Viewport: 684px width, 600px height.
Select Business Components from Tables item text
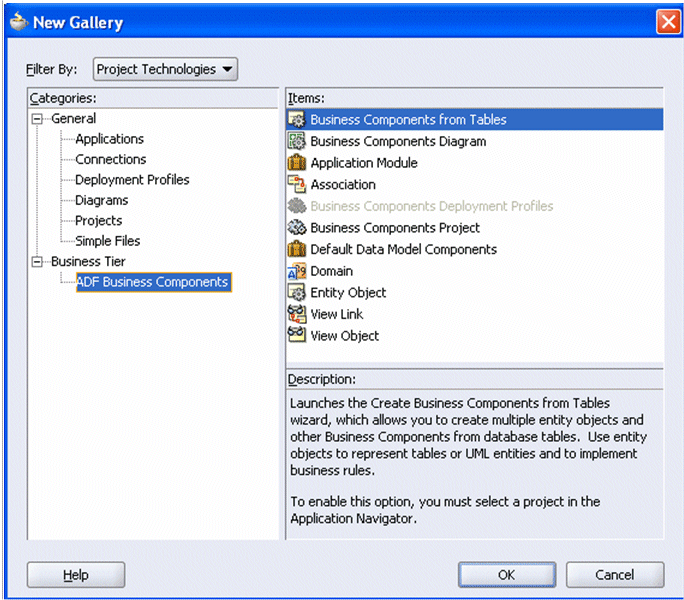pyautogui.click(x=408, y=120)
